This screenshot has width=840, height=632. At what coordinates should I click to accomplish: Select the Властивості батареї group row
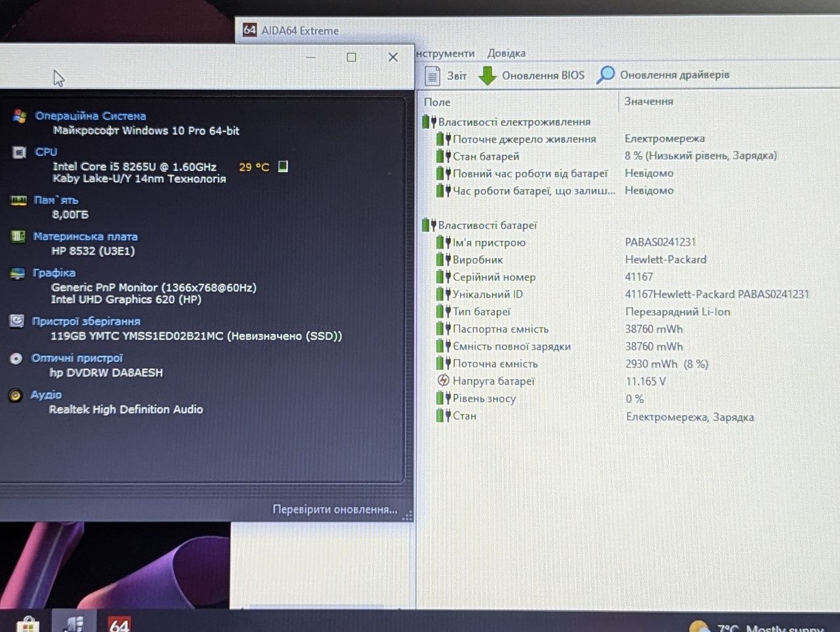[x=480, y=225]
